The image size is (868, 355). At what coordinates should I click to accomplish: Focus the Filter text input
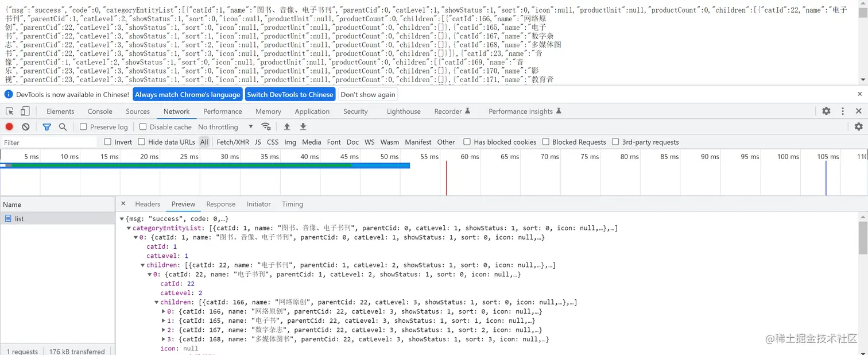point(50,142)
